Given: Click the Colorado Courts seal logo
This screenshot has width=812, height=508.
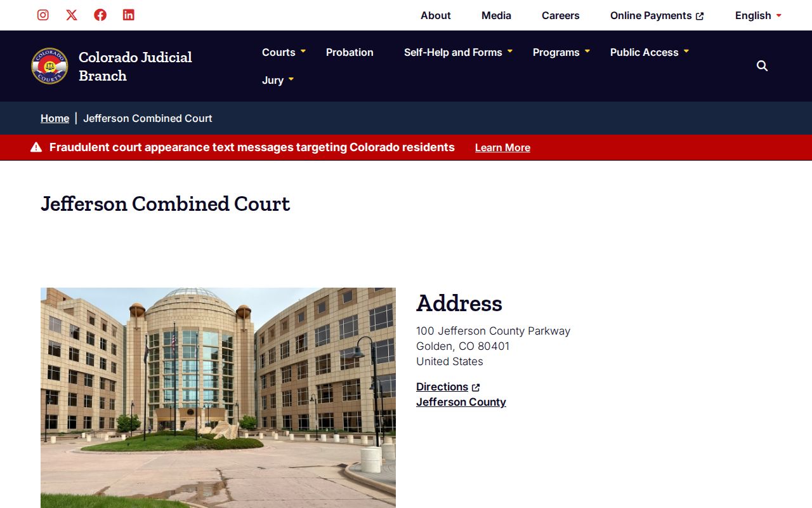Looking at the screenshot, I should (x=49, y=66).
